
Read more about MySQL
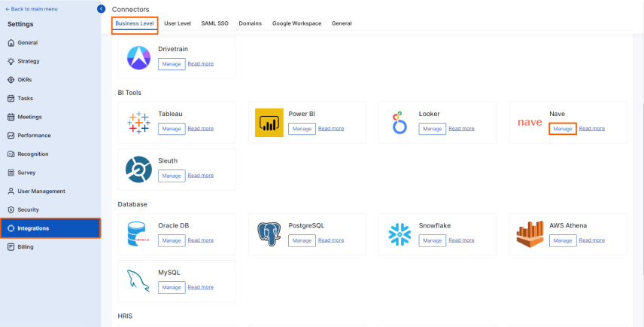200,287
